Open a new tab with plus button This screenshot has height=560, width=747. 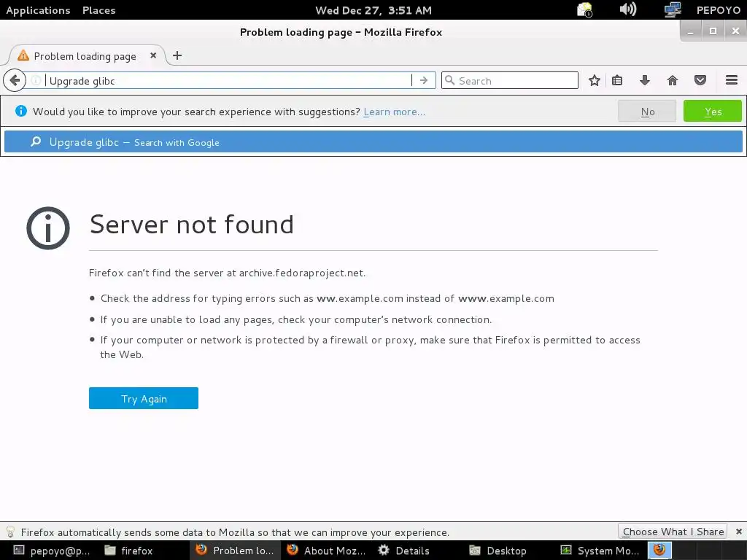coord(177,55)
